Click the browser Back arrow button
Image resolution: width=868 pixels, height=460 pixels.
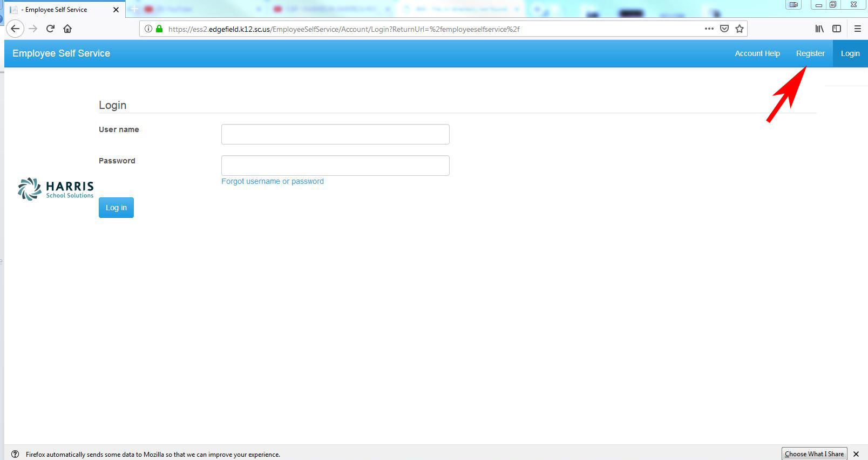(x=15, y=29)
